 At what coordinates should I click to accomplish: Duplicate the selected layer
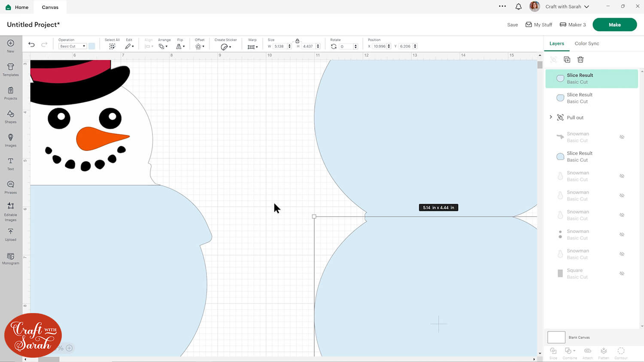(x=567, y=60)
